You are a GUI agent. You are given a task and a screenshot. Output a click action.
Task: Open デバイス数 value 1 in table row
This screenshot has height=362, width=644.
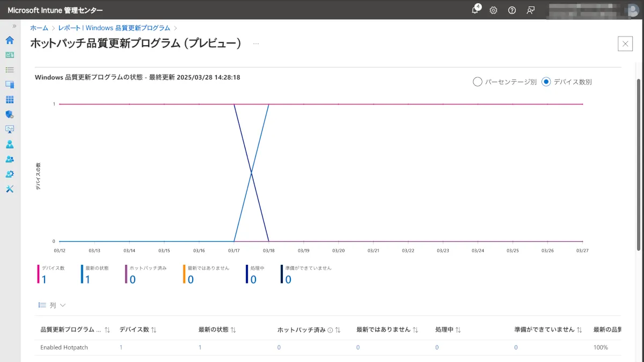121,347
